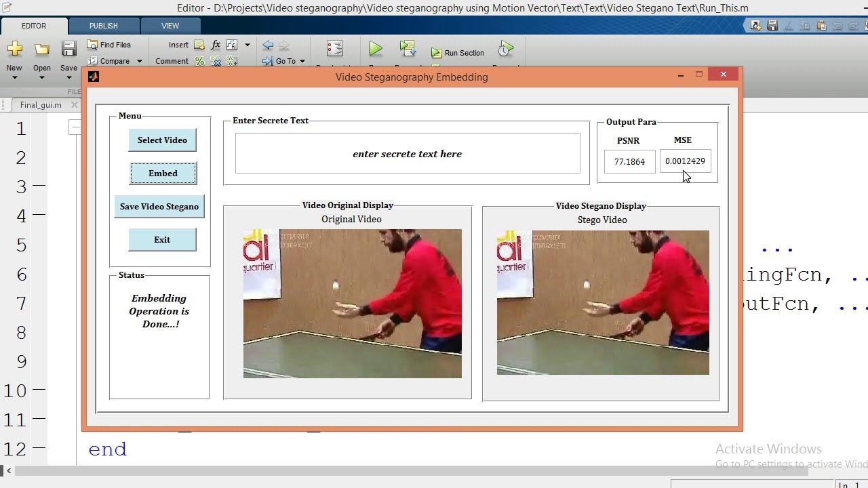Minimize the Video Steganography Embedding window
Image resolution: width=868 pixels, height=488 pixels.
point(681,75)
